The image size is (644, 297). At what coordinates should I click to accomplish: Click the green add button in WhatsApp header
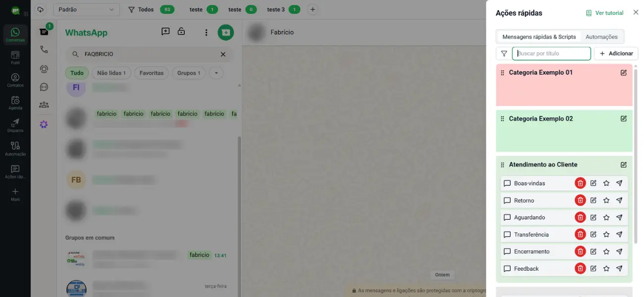point(226,33)
